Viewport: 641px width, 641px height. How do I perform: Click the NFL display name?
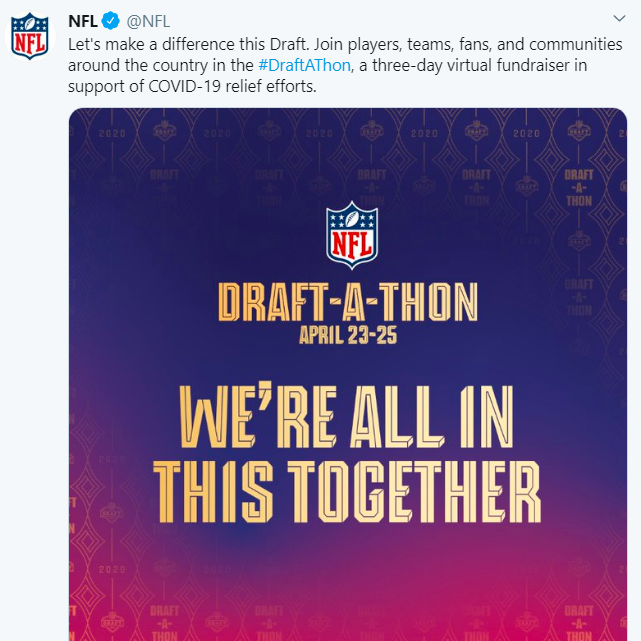tap(83, 21)
